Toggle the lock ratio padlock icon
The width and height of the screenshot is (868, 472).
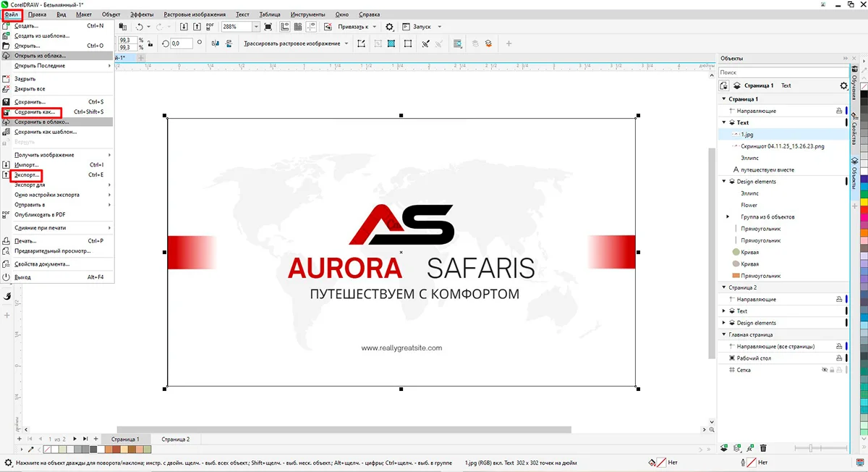(150, 43)
